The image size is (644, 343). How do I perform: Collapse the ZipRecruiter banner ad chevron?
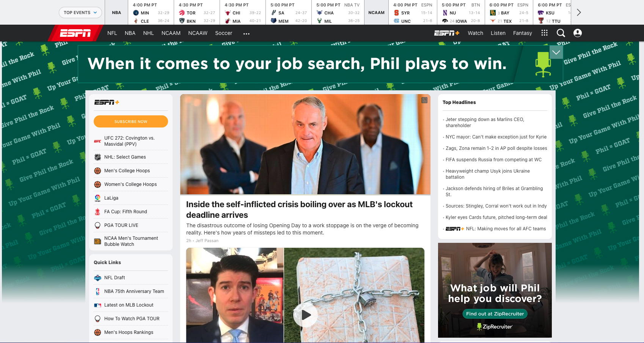[556, 52]
